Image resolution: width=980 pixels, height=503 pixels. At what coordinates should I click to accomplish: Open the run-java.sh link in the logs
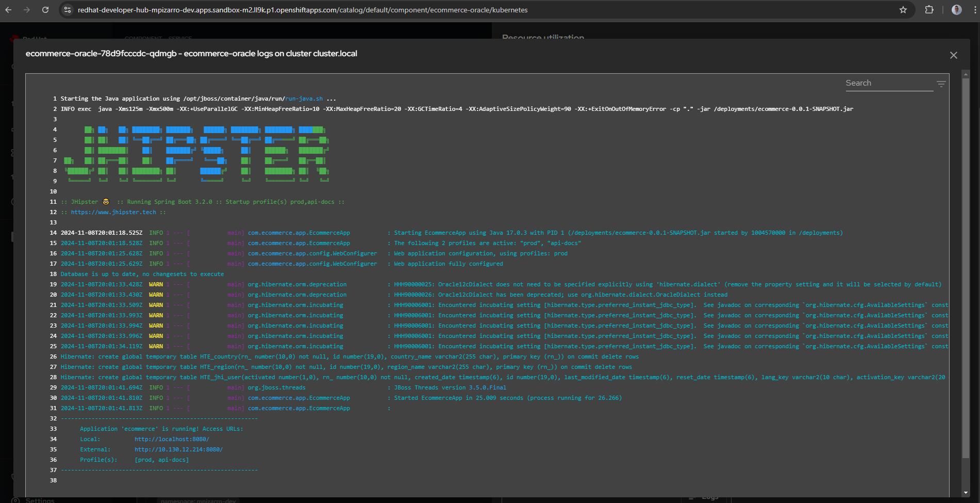coord(304,99)
